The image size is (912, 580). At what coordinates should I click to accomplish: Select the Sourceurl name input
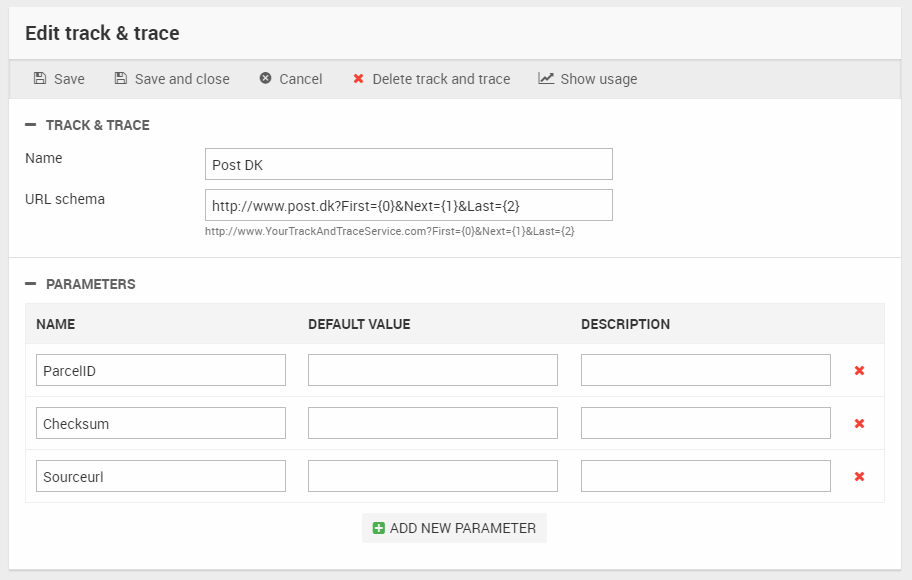pyautogui.click(x=161, y=476)
